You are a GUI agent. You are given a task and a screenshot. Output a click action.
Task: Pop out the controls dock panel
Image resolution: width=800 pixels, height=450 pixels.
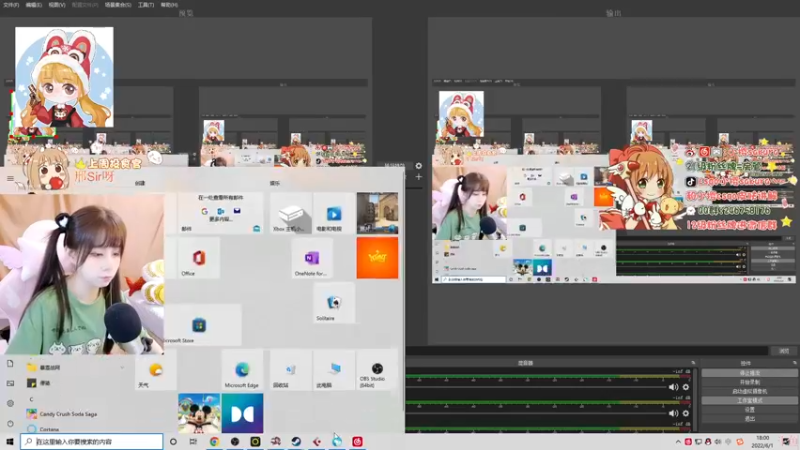tap(794, 363)
